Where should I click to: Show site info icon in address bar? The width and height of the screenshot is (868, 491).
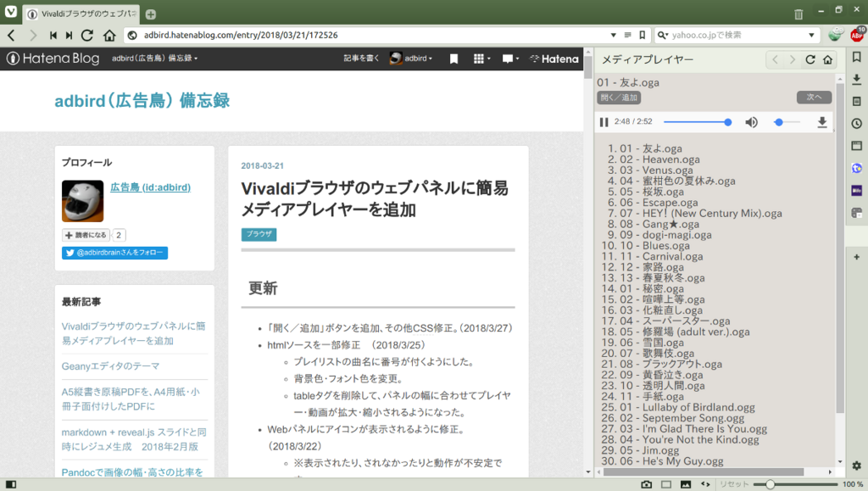click(132, 36)
